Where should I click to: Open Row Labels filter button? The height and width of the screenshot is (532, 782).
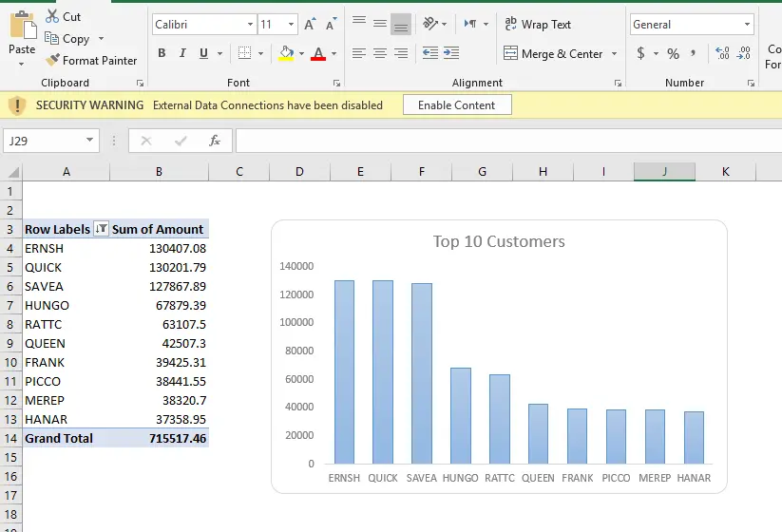click(102, 228)
